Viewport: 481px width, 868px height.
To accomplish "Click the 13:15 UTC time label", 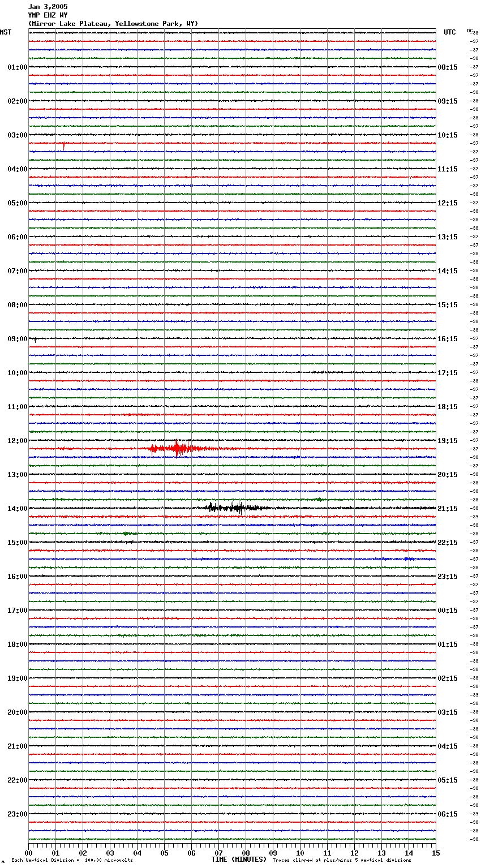I will click(x=448, y=237).
